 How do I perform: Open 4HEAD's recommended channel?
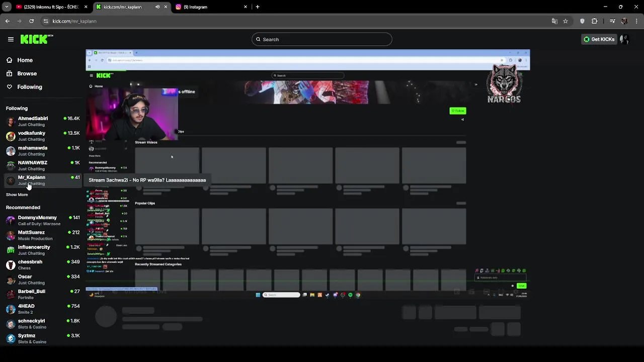43,309
